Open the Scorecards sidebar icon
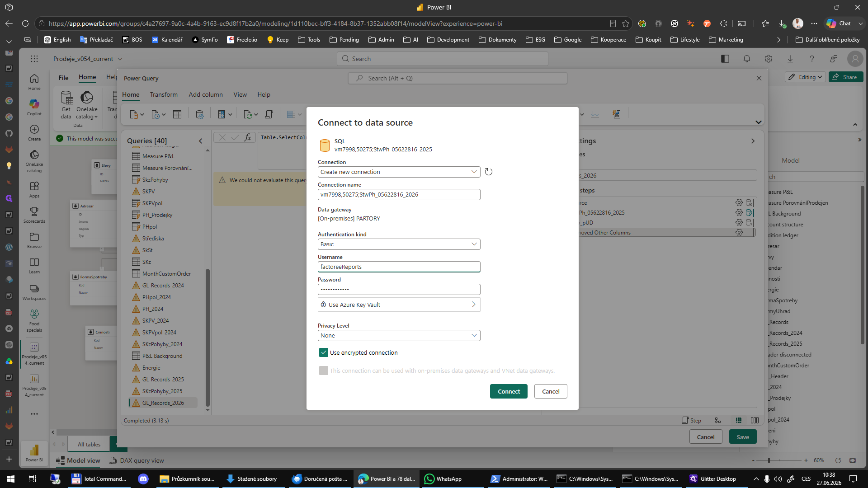868x488 pixels. [x=34, y=215]
